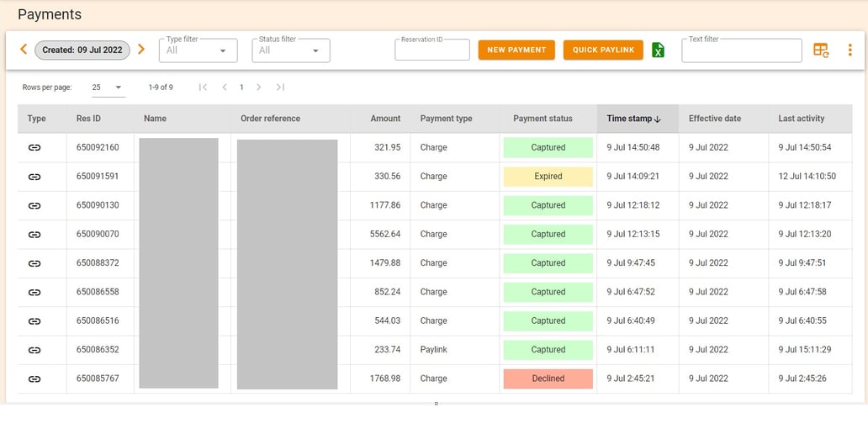Click link icon for reservation 650090130
The image size is (868, 429).
(34, 205)
